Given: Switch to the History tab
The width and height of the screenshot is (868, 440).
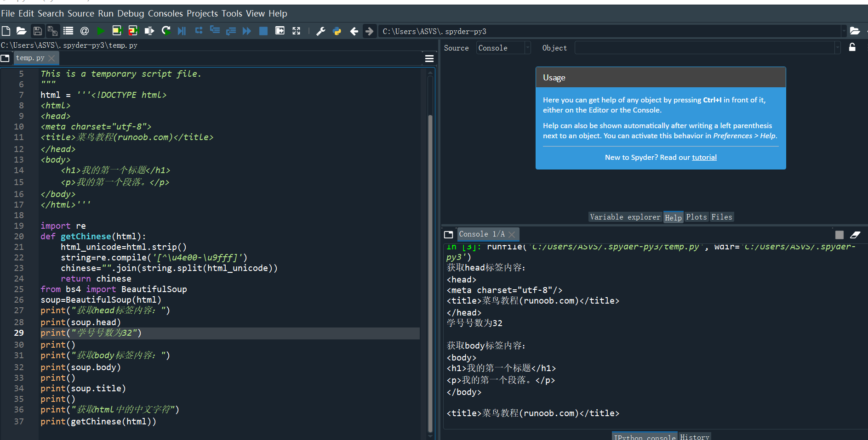Looking at the screenshot, I should click(x=694, y=437).
